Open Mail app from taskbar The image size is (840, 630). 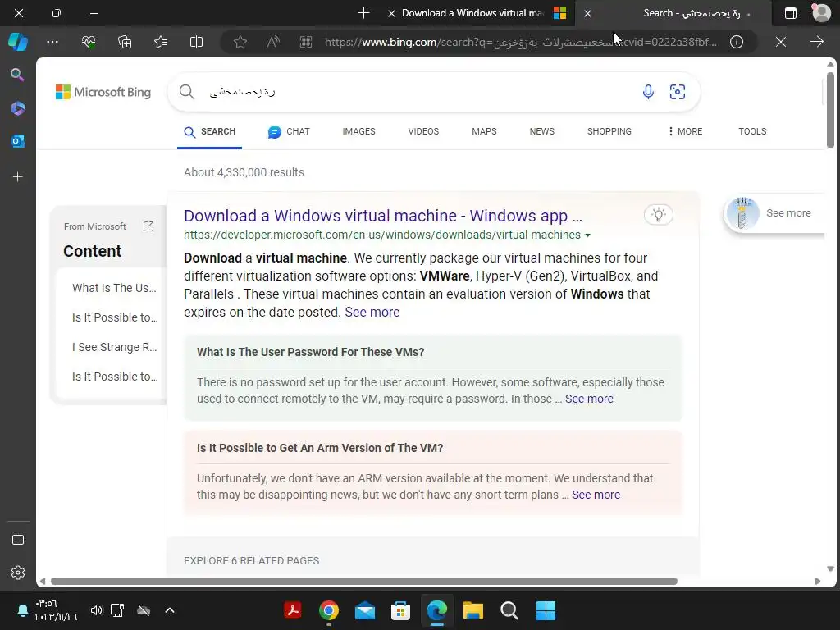(365, 610)
